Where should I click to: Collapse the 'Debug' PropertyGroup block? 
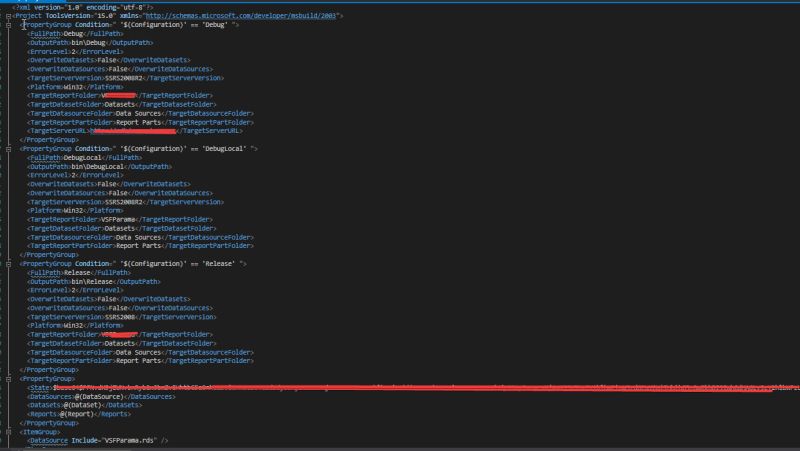coord(9,25)
